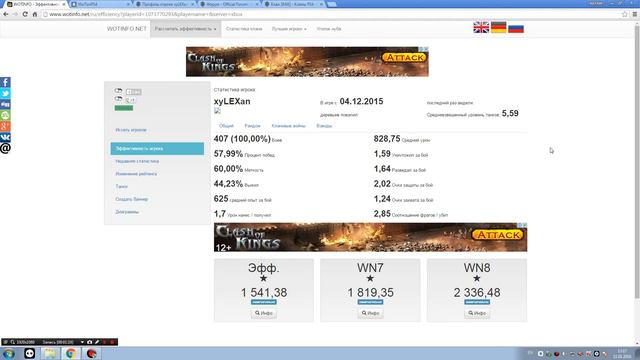Select the first statistics sub-tab under xyLEXan
Image resolution: width=640 pixels, height=360 pixels.
click(x=226, y=126)
